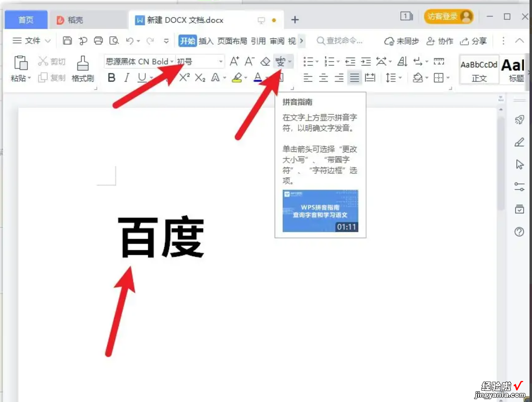Viewport: 532px width, 402px height.
Task: Click the window count icon labeled 1
Action: point(407,16)
